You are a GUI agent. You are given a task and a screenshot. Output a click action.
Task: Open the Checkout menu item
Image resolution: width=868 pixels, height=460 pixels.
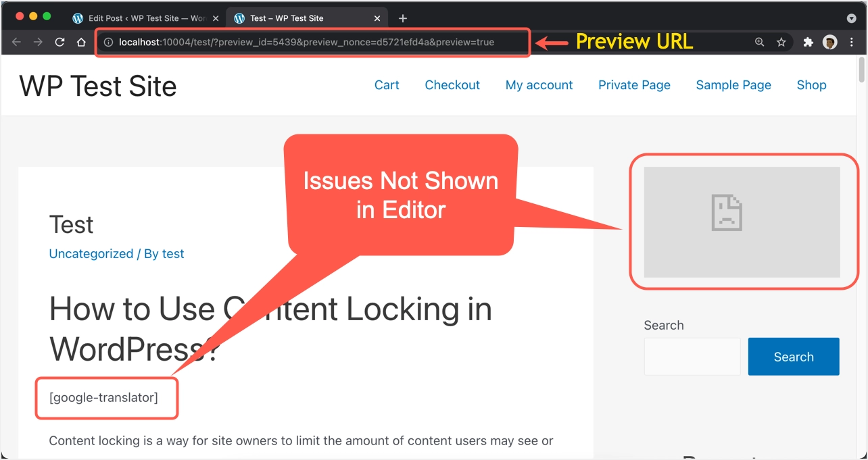point(452,85)
